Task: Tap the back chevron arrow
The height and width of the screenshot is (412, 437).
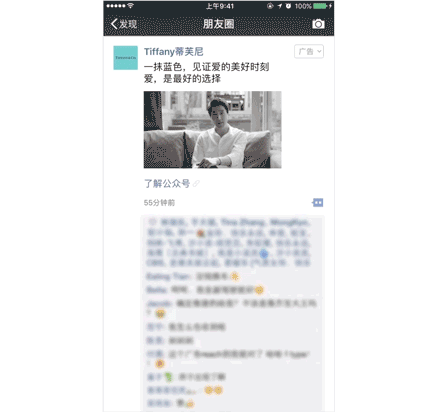Action: tap(114, 24)
